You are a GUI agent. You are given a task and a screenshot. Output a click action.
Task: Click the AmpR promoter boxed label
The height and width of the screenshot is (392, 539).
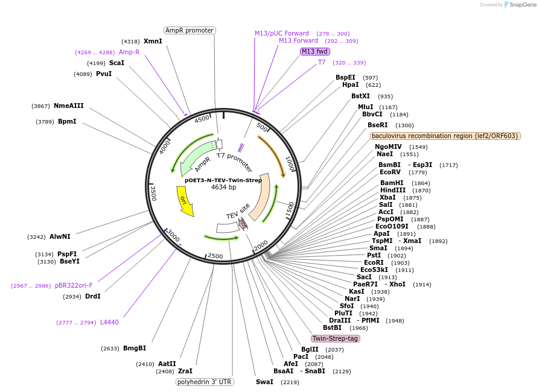pos(189,30)
